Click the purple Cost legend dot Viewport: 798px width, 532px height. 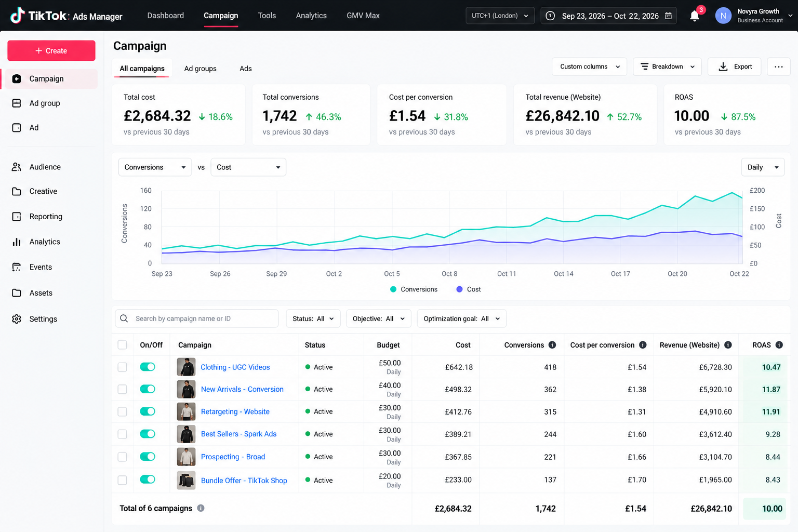(x=459, y=289)
